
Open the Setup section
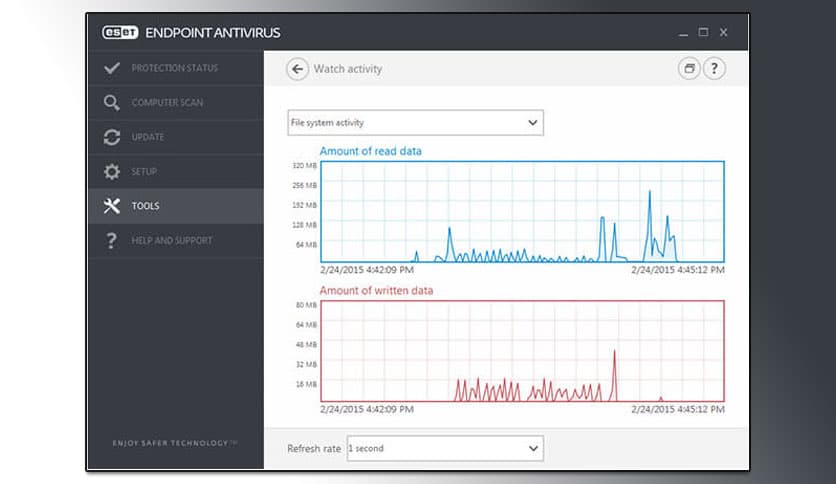point(176,172)
